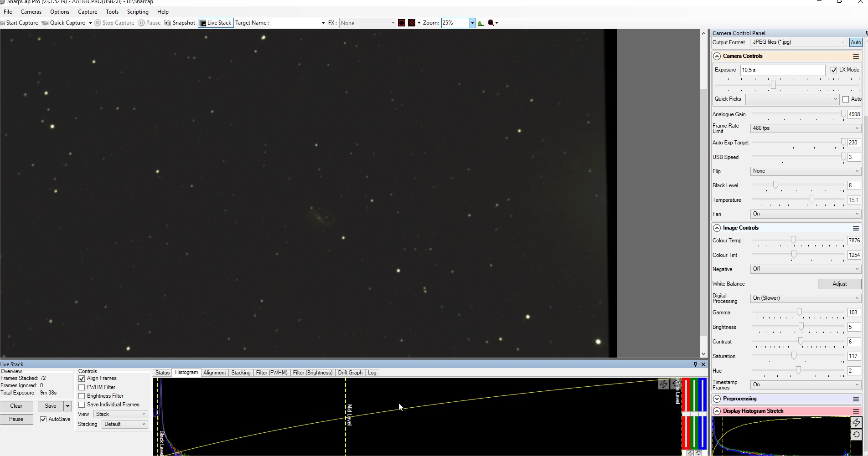Viewport: 868px width, 456px height.
Task: Expand the Preprocessing section
Action: (717, 399)
